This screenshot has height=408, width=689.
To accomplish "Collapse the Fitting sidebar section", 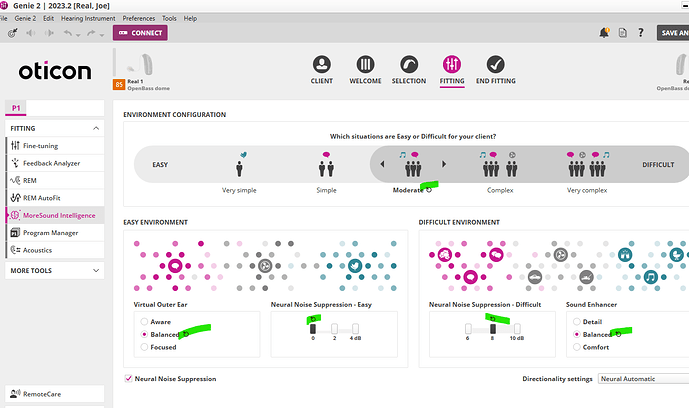I will [96, 128].
